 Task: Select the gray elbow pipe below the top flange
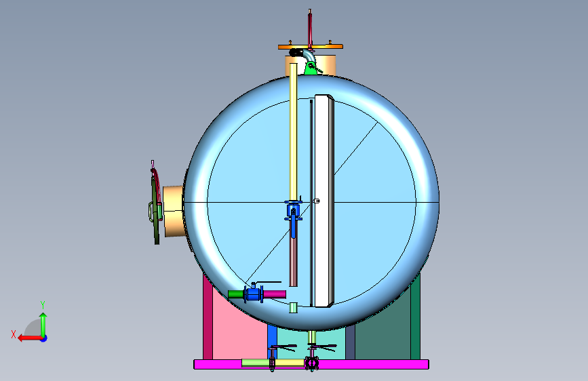(309, 56)
